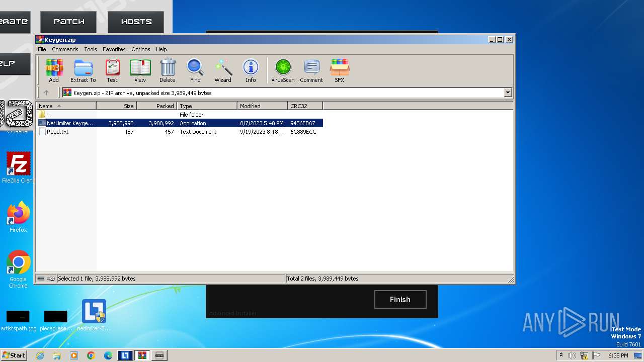644x362 pixels.
Task: Open the Firefox desktop shortcut
Action: point(18,217)
